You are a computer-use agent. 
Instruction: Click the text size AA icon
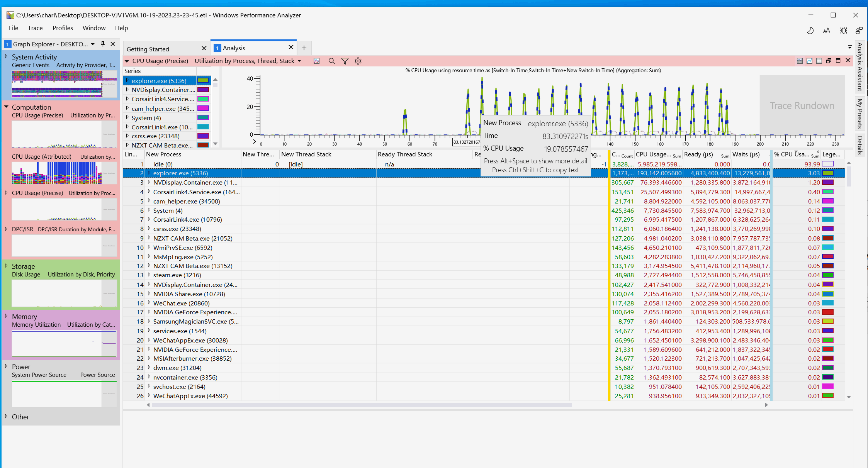pos(827,31)
